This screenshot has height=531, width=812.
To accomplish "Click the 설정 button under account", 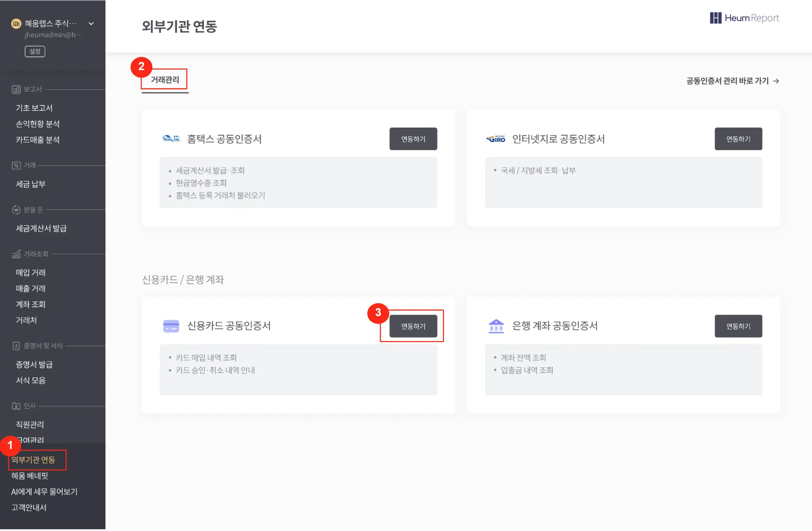I will tap(35, 52).
